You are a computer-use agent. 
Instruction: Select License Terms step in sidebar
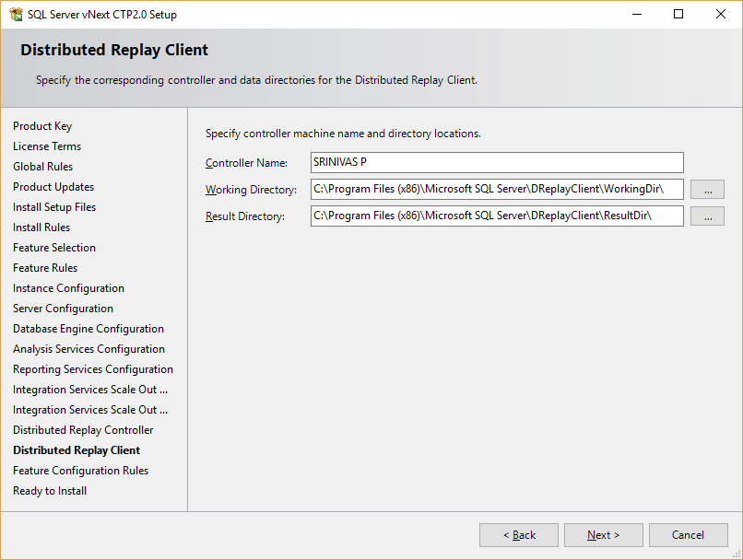47,146
